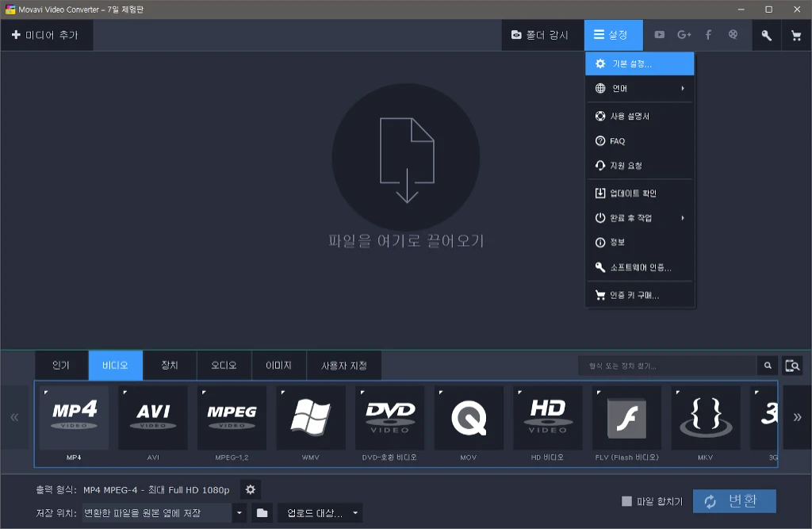812x529 pixels.
Task: Select the WMV Windows format icon
Action: (311, 418)
